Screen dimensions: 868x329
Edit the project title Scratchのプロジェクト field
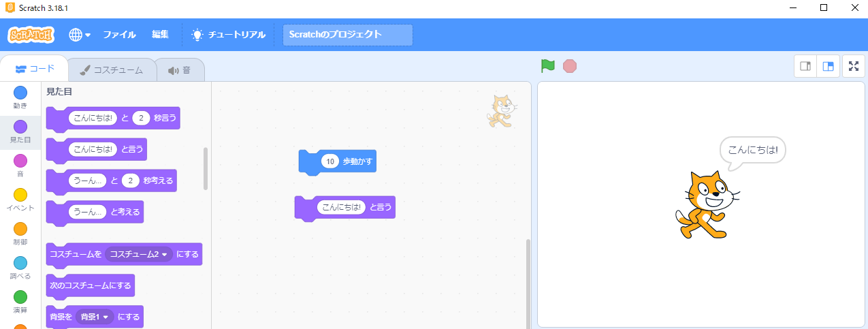(x=348, y=35)
